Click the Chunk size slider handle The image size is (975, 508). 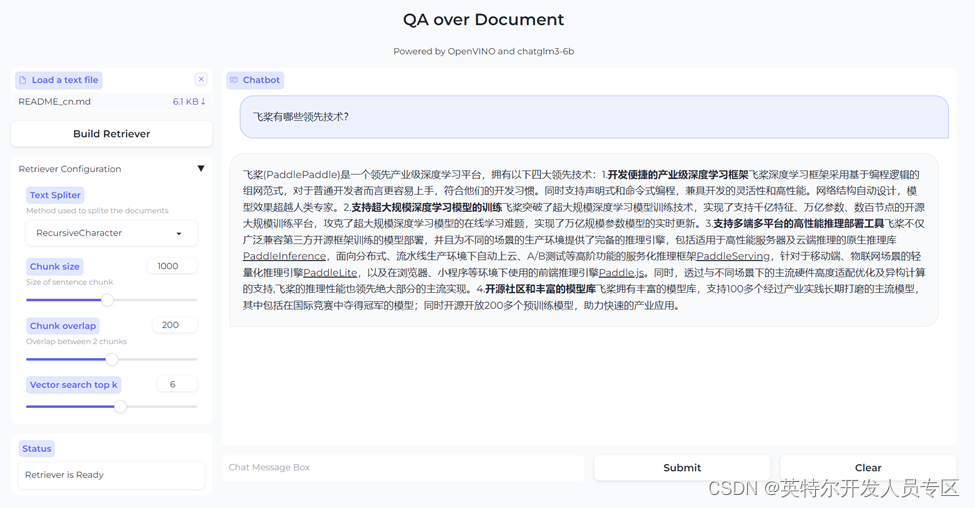[108, 300]
